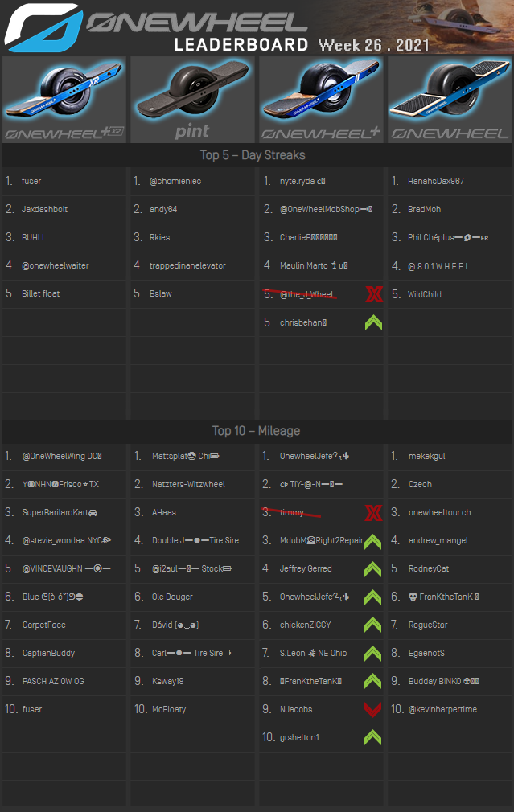Click the green up arrow beside S.Leon
Image resolution: width=514 pixels, height=812 pixels.
(x=373, y=653)
